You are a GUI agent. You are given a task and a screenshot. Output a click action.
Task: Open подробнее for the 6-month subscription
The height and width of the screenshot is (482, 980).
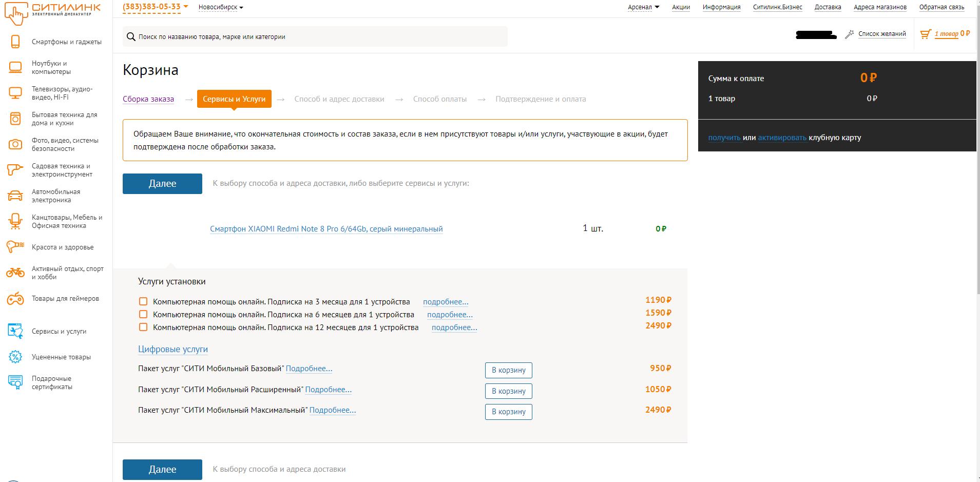click(x=450, y=315)
